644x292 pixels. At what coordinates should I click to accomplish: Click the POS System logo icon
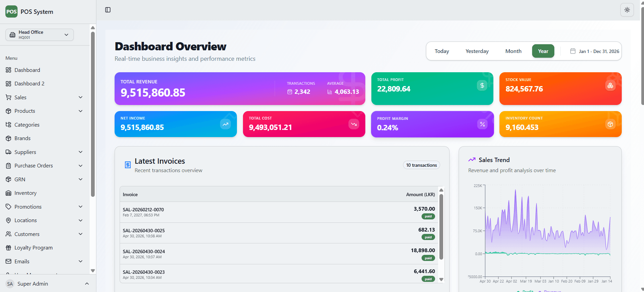[11, 11]
